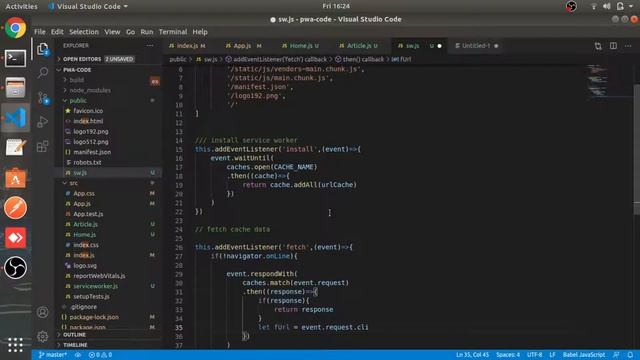Open the Explorer view in activity bar
The height and width of the screenshot is (360, 640).
click(42, 49)
